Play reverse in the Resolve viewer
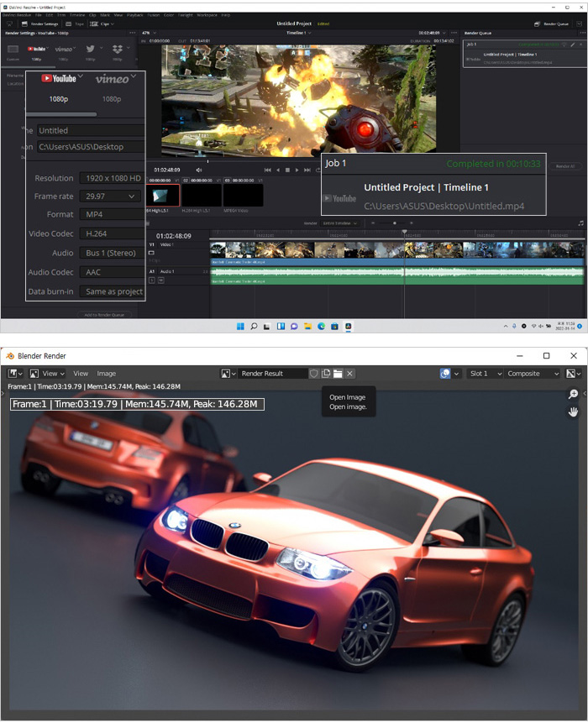 [x=278, y=170]
